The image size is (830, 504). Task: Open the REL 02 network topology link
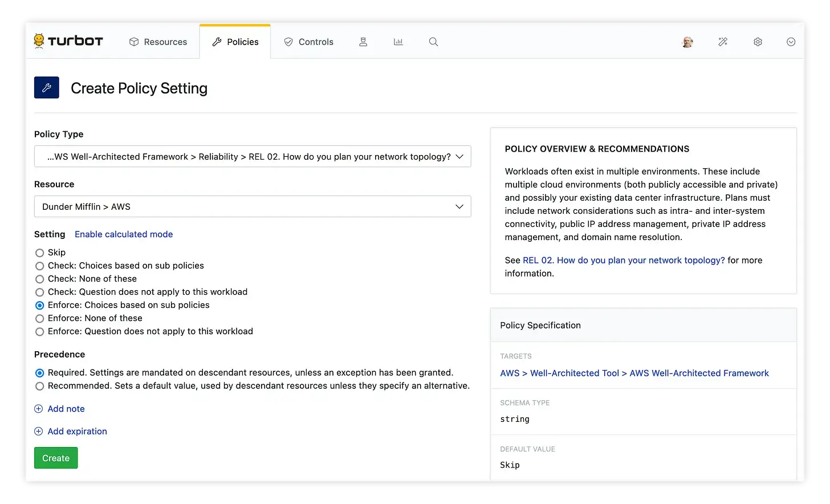pos(624,260)
